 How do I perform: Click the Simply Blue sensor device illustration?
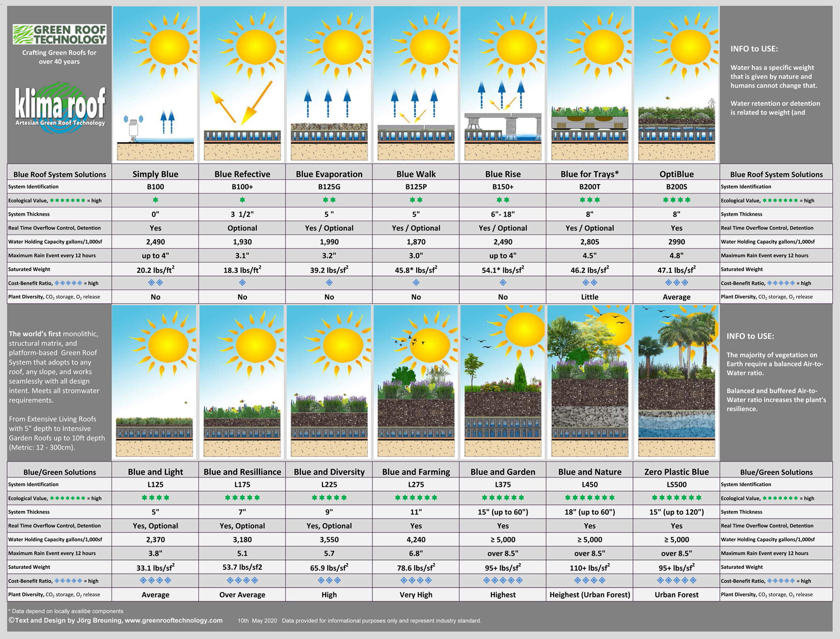(133, 128)
